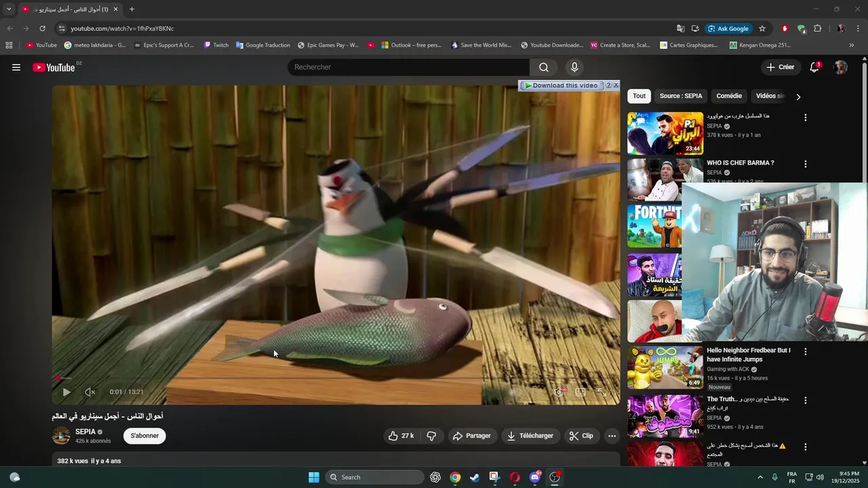Screen dimensions: 868x488
Task: Share the video via Partager
Action: click(471, 436)
